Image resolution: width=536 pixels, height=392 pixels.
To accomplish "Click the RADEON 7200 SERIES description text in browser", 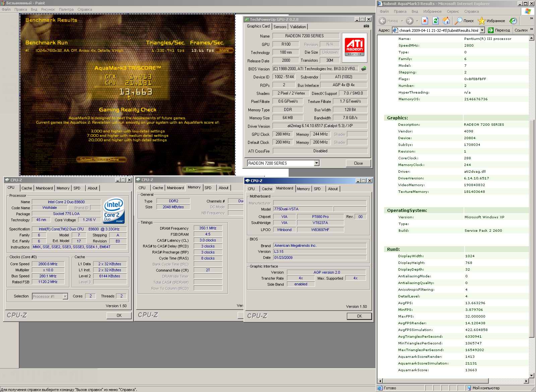I will 484,125.
